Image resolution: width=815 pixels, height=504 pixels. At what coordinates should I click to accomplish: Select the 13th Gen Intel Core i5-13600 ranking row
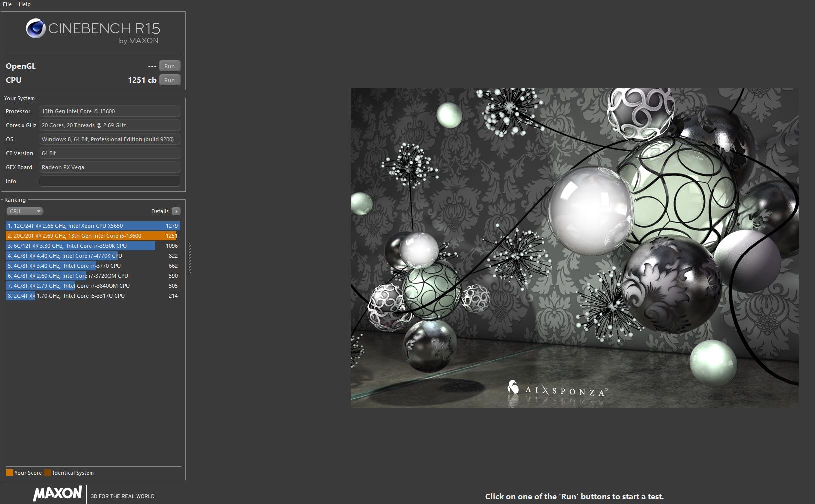pos(93,236)
